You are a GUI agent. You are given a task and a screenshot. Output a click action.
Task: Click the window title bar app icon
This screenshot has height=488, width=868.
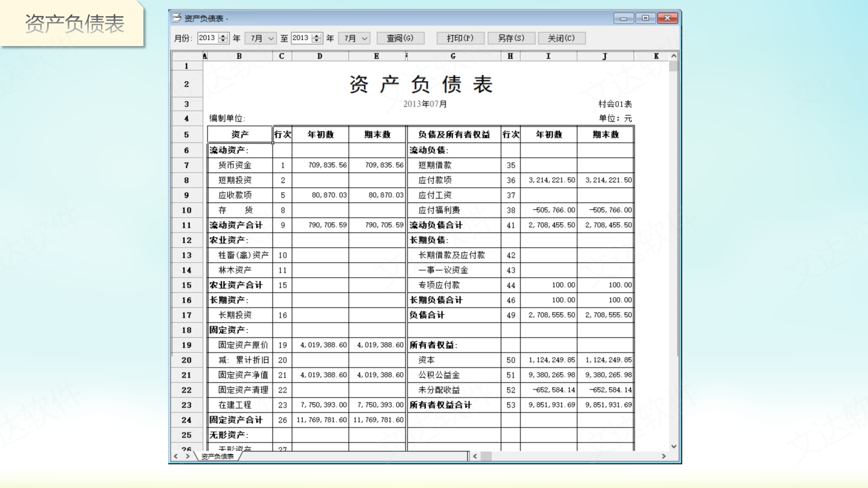tap(177, 18)
